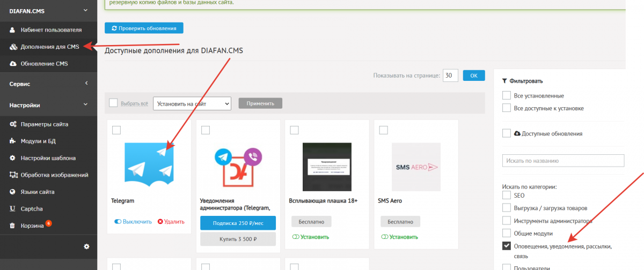Check Все установленные filter
Screen dimensions: 644x270
(506, 95)
